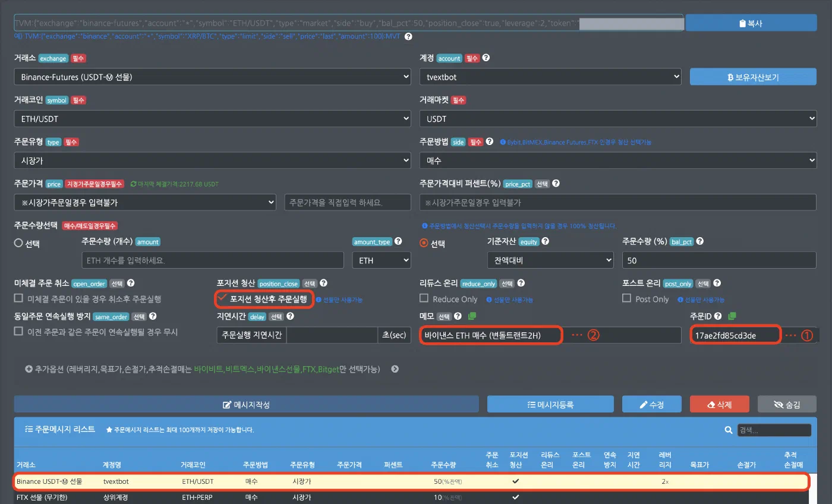Click the green copy icon next to 주문ID

(x=732, y=316)
